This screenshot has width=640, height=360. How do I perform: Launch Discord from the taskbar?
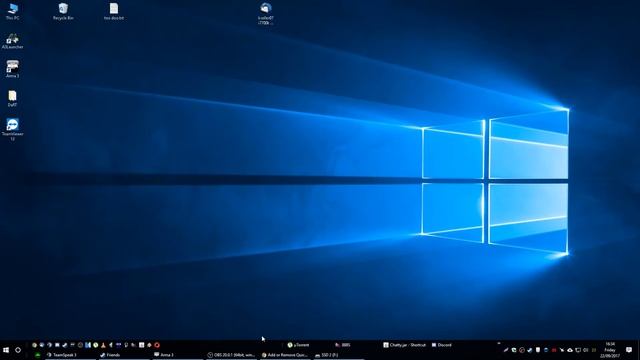[x=442, y=345]
